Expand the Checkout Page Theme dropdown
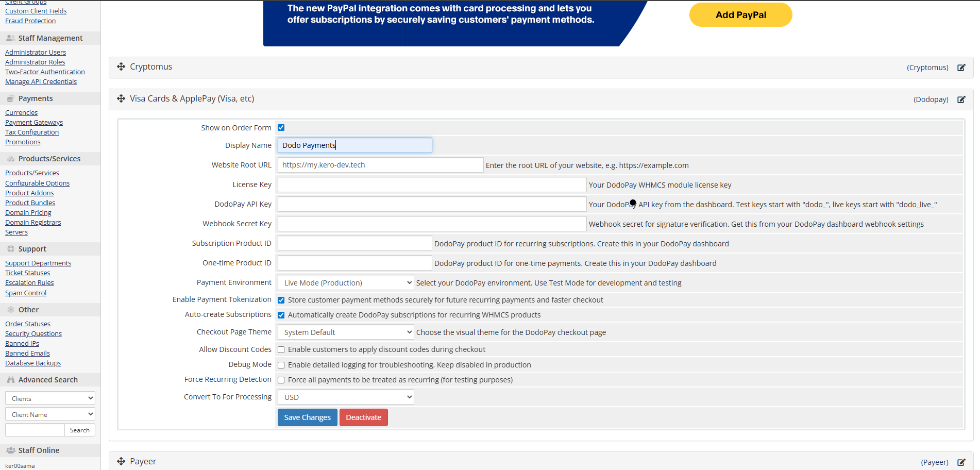Viewport: 980px width, 470px height. coord(345,332)
